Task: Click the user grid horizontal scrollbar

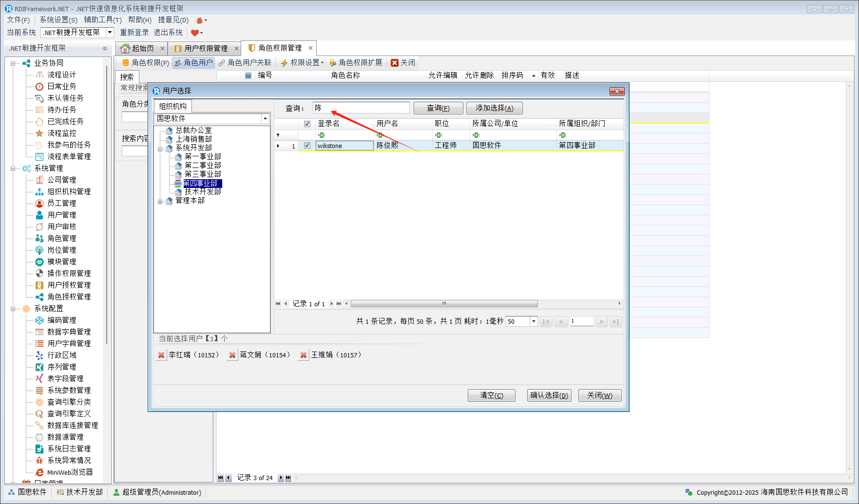Action: pyautogui.click(x=444, y=304)
